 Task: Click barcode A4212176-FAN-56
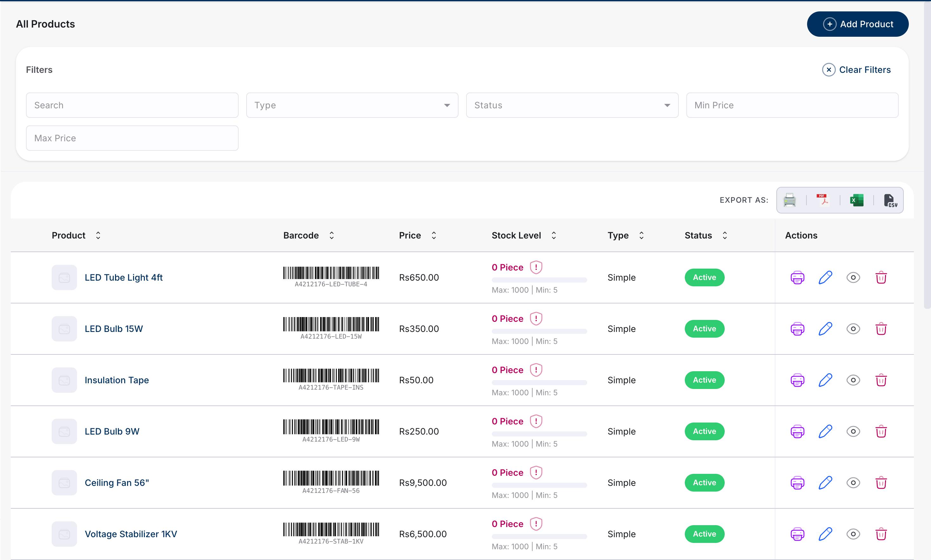[331, 482]
